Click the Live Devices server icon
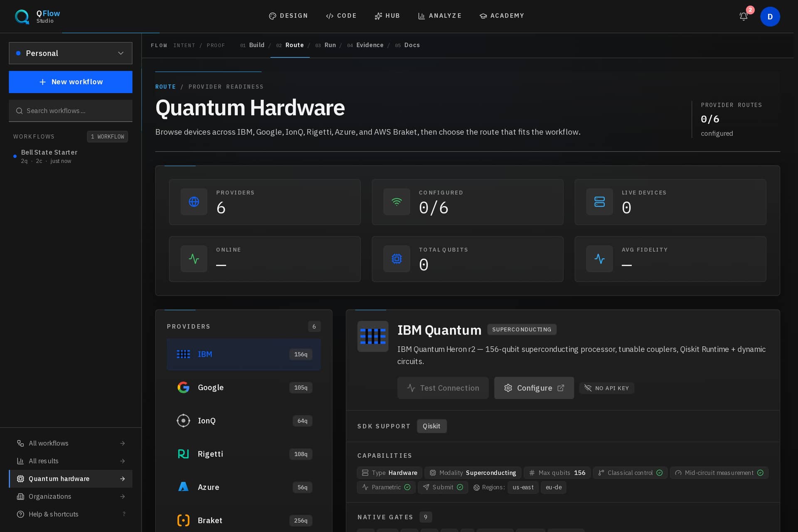 coord(599,202)
